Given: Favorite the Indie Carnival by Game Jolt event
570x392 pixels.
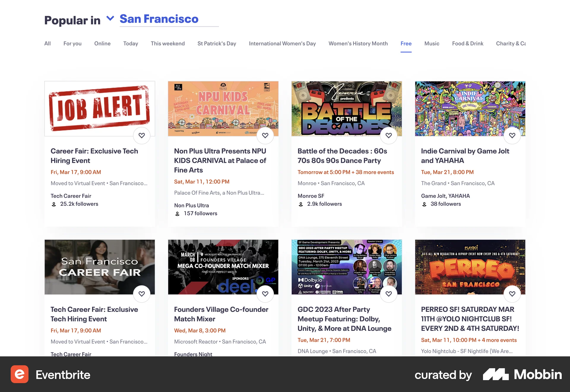Looking at the screenshot, I should (x=512, y=135).
